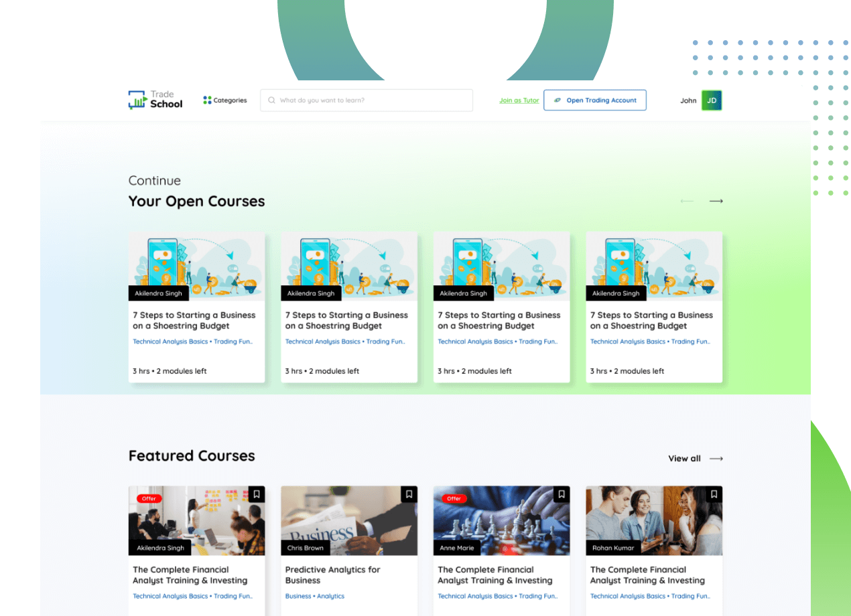Screen dimensions: 851x616
Task: Bookmark the Rohan Kumar featured course
Action: (714, 494)
